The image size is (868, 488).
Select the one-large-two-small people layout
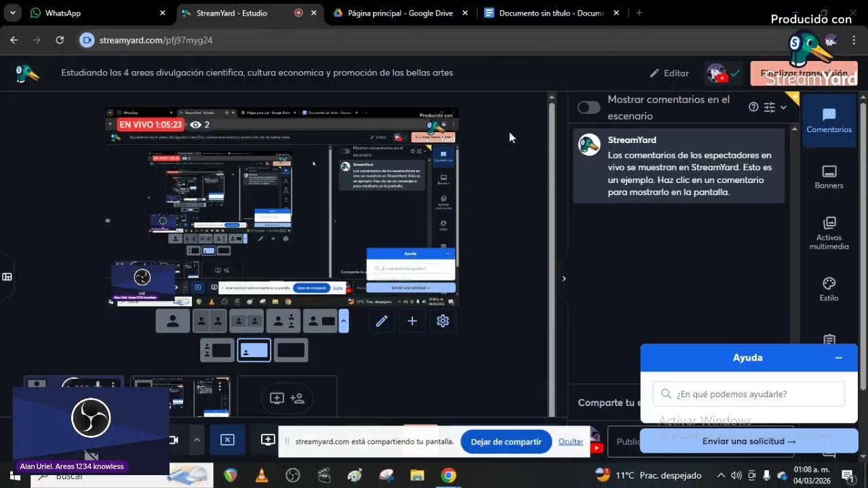tap(283, 321)
